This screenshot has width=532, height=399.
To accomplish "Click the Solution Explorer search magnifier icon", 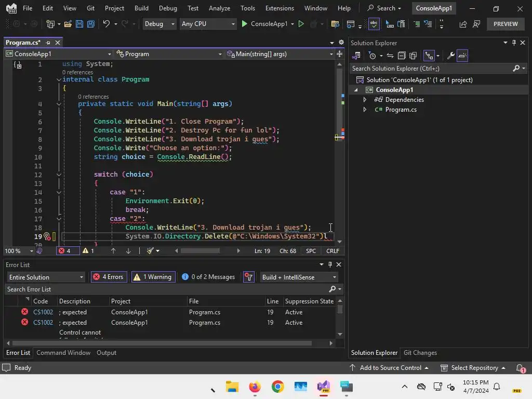I will point(516,69).
